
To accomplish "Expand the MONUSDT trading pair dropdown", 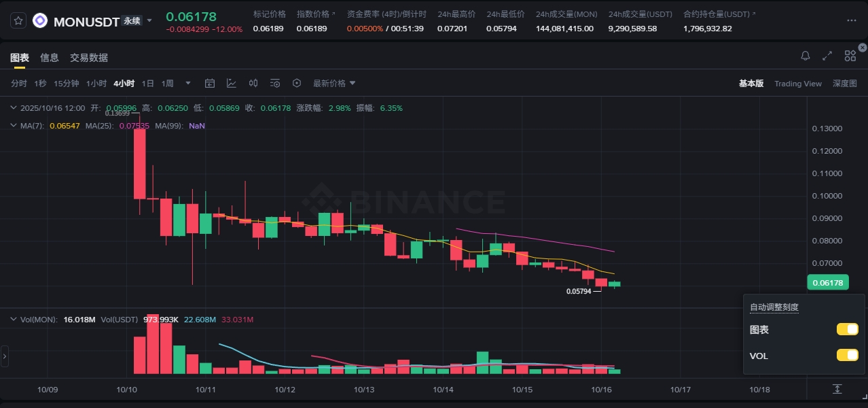I will click(x=149, y=21).
